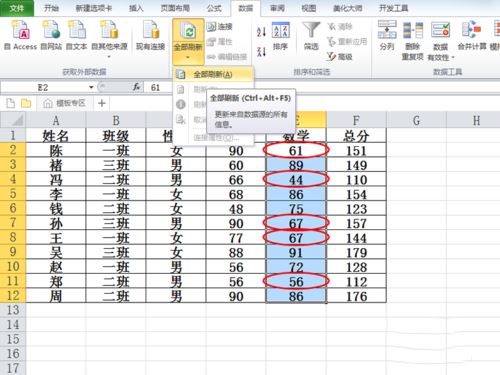Click Text to Columns (分列)

coord(387,35)
